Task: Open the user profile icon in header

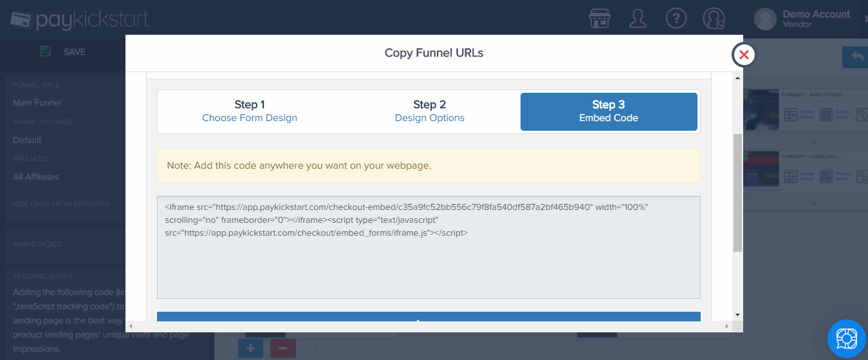Action: tap(638, 18)
